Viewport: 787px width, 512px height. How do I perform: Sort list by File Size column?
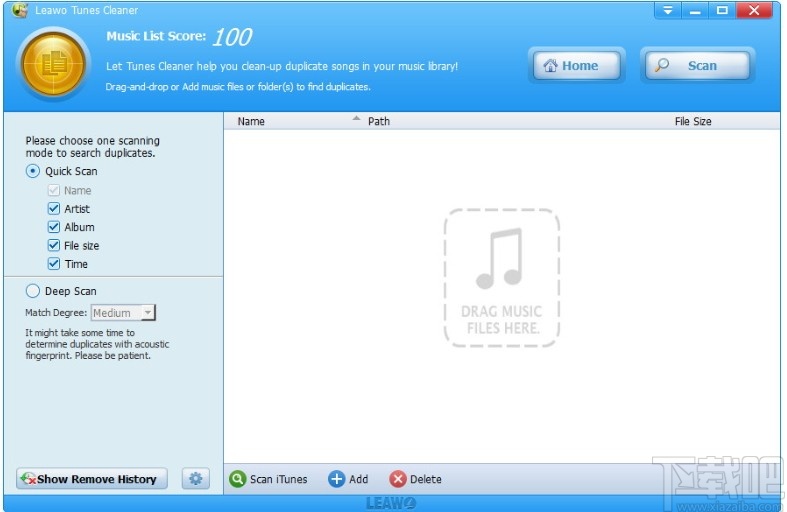[x=693, y=121]
